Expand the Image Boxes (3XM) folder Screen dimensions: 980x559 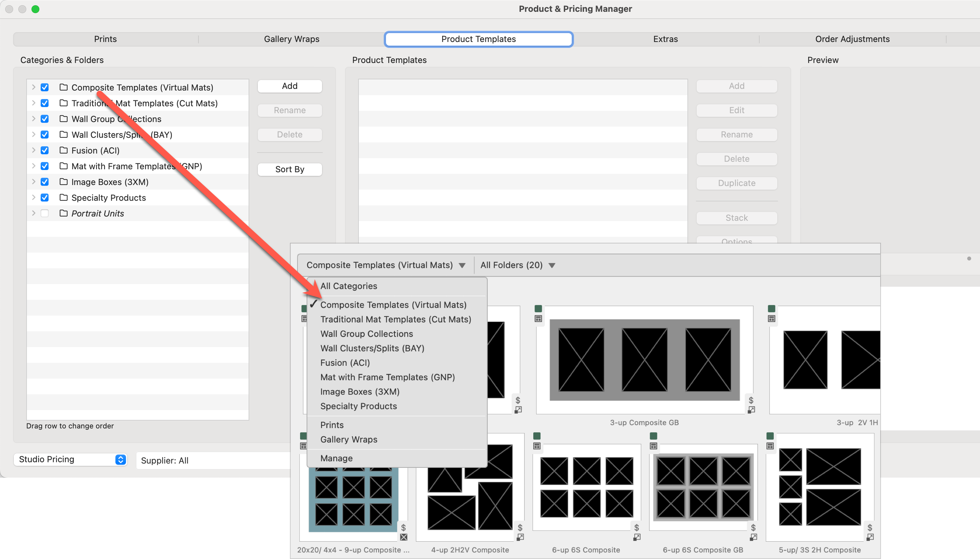pos(33,182)
